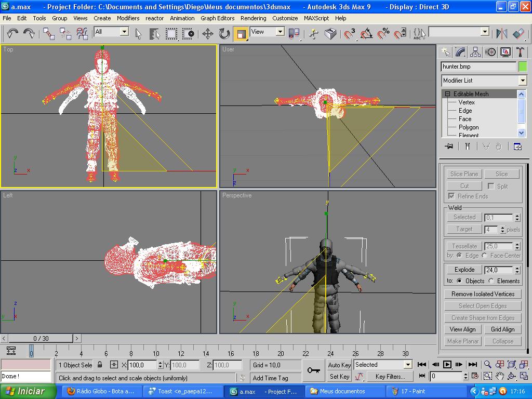Open the Modifiers menu
The width and height of the screenshot is (532, 399).
128,18
